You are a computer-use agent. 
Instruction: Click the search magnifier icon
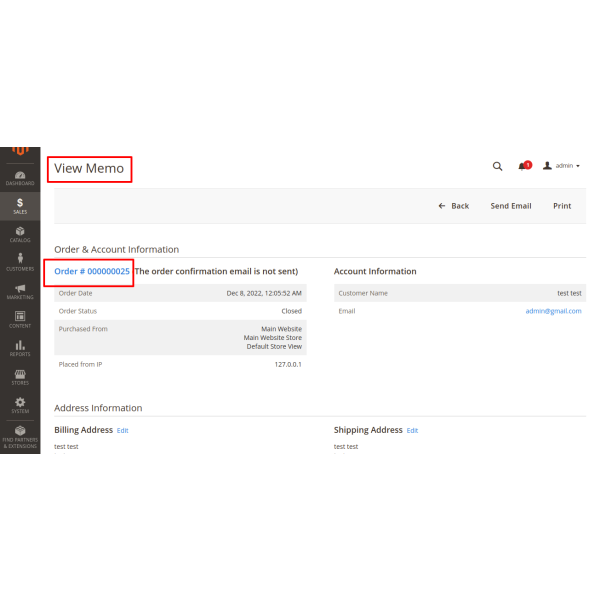tap(498, 166)
